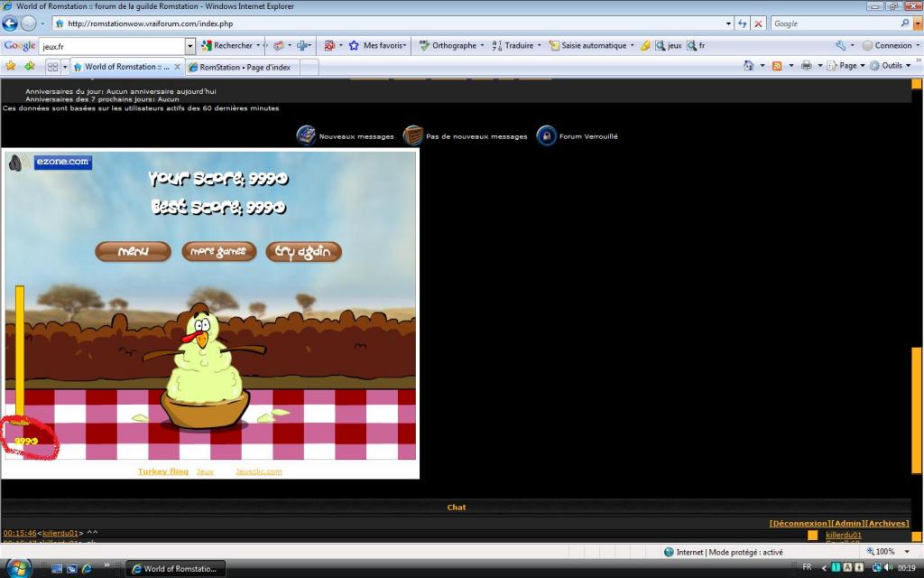
Task: Refresh the page with the address bar arrows
Action: pyautogui.click(x=743, y=23)
